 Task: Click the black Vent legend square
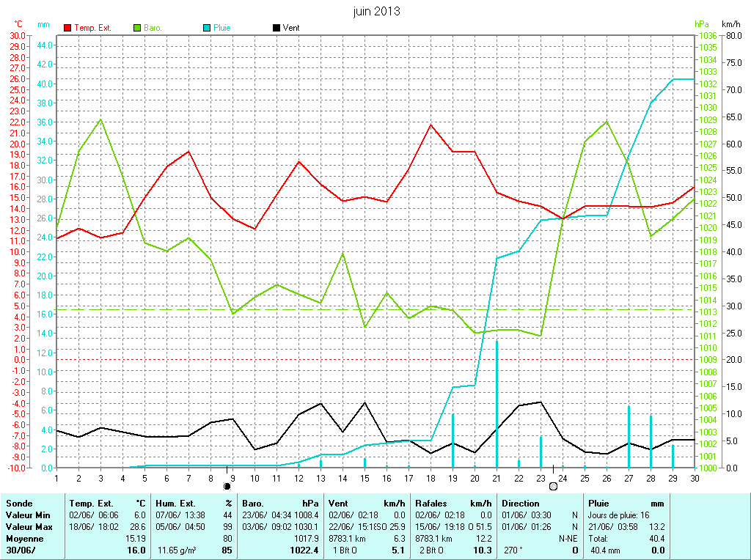276,28
